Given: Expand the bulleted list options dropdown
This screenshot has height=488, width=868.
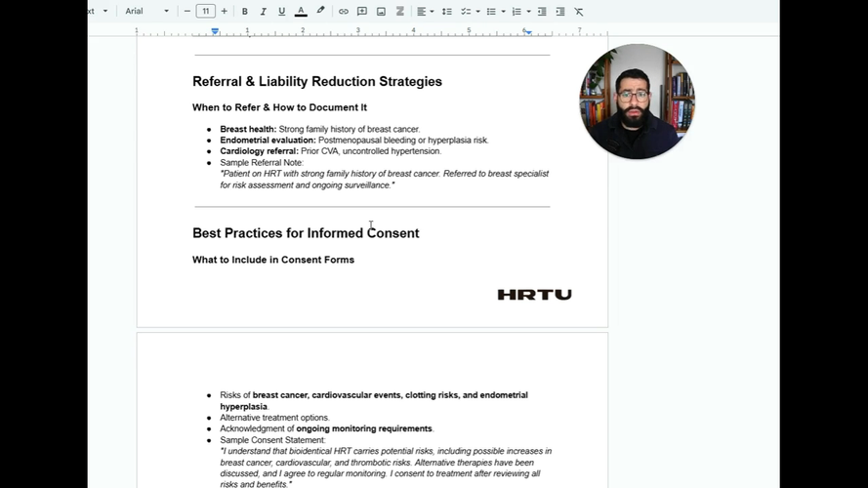Looking at the screenshot, I should click(x=503, y=12).
